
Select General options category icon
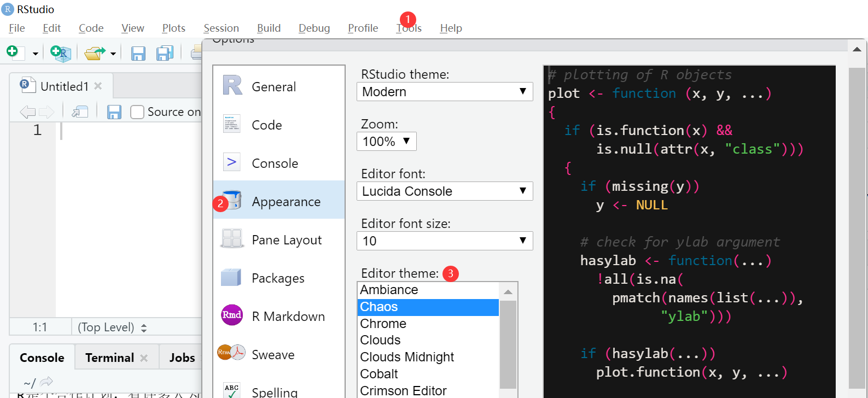[x=232, y=86]
